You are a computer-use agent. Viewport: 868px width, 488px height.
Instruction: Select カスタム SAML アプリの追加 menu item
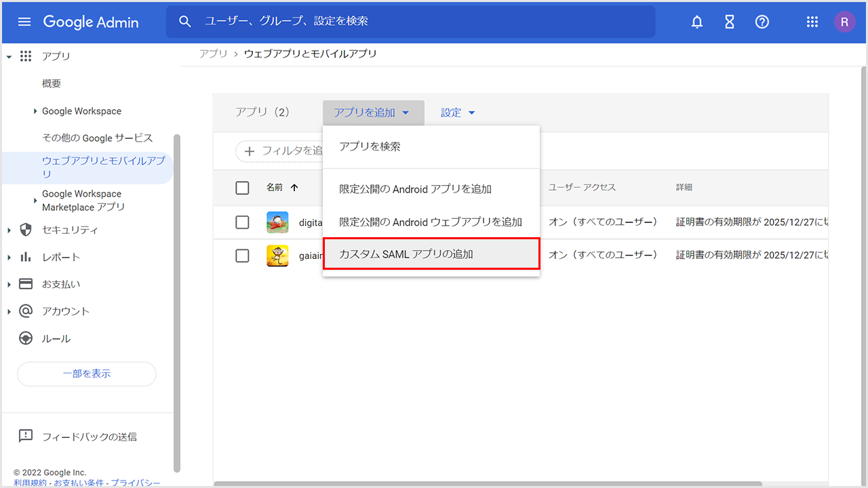click(x=431, y=254)
